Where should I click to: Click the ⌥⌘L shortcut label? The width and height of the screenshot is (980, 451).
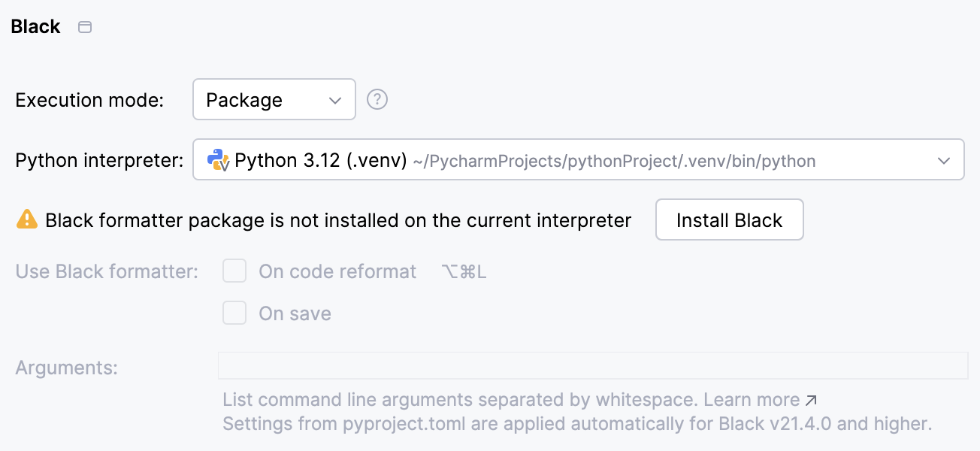(x=464, y=271)
